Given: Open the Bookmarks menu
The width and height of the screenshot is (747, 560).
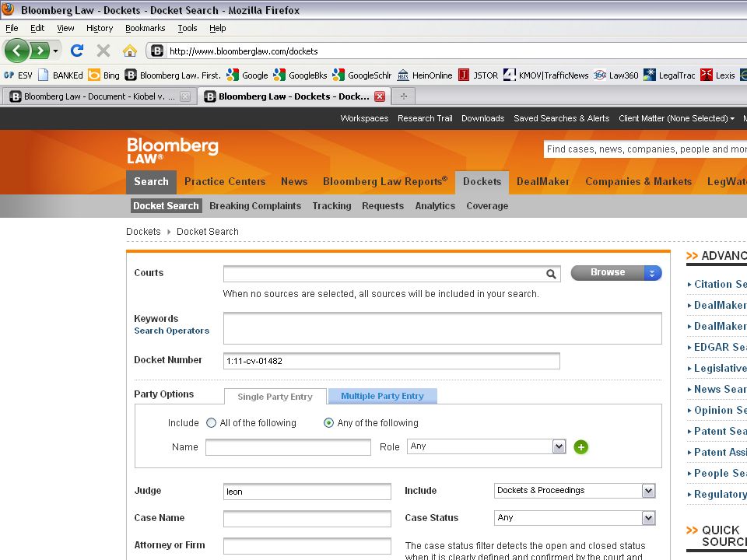Looking at the screenshot, I should 146,28.
